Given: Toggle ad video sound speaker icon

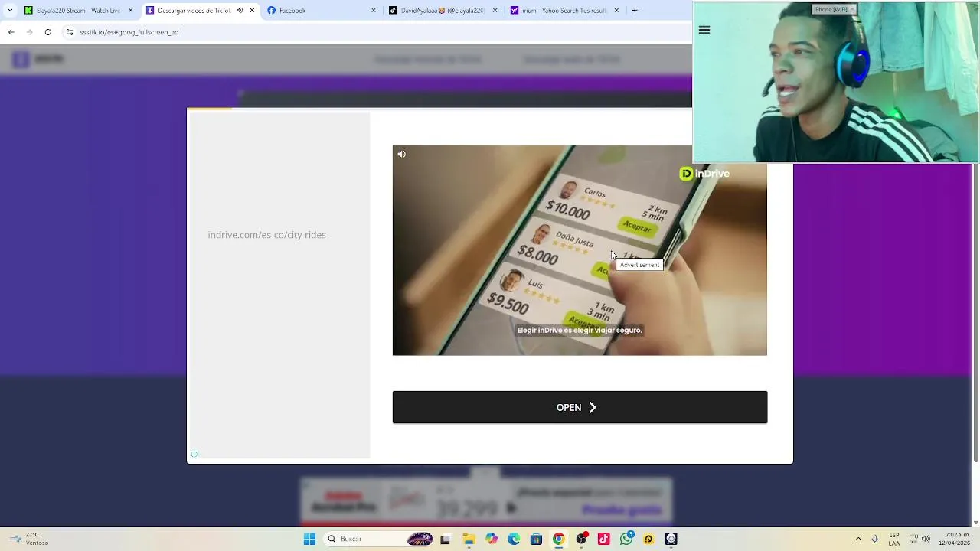Looking at the screenshot, I should (x=401, y=154).
